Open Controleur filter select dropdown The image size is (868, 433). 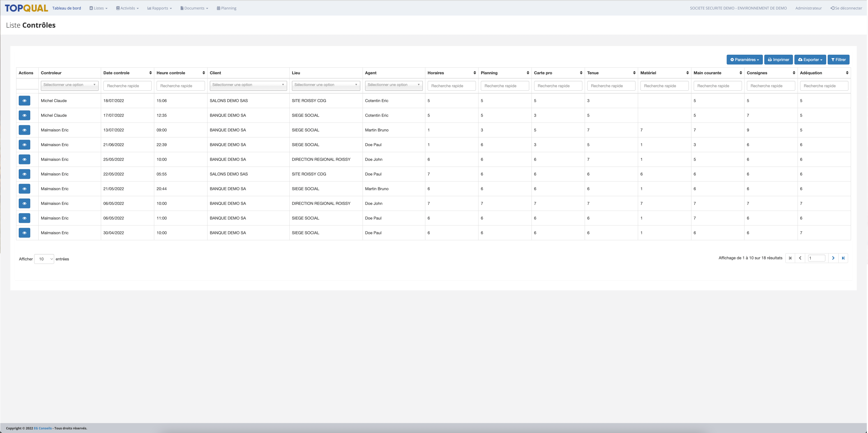[x=69, y=85]
